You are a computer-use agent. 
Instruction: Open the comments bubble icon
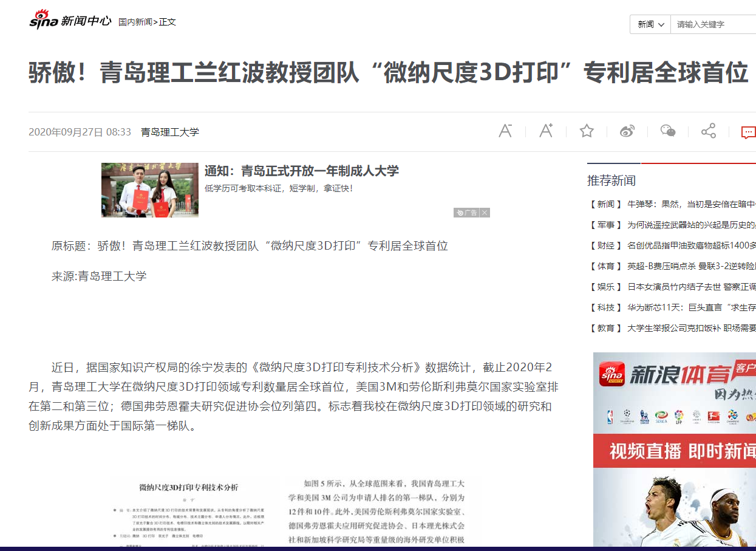coord(748,132)
